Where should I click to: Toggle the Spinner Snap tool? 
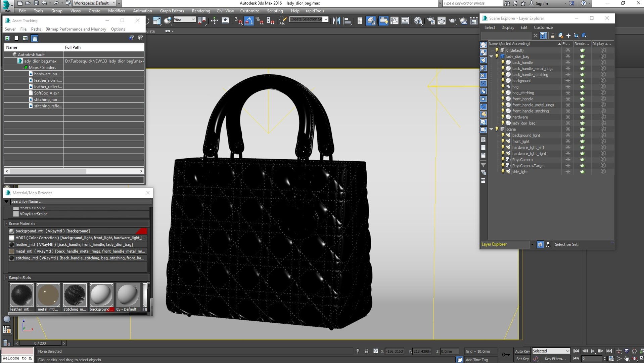coord(270,21)
